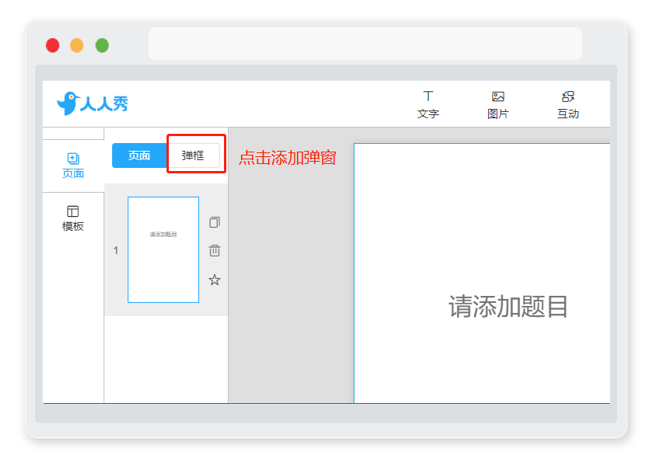Open the 文字 text tool
Viewport: 659px width, 460px height.
pos(428,105)
